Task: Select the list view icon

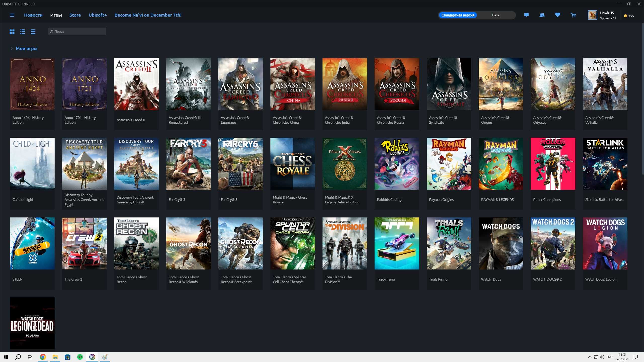Action: [x=23, y=31]
